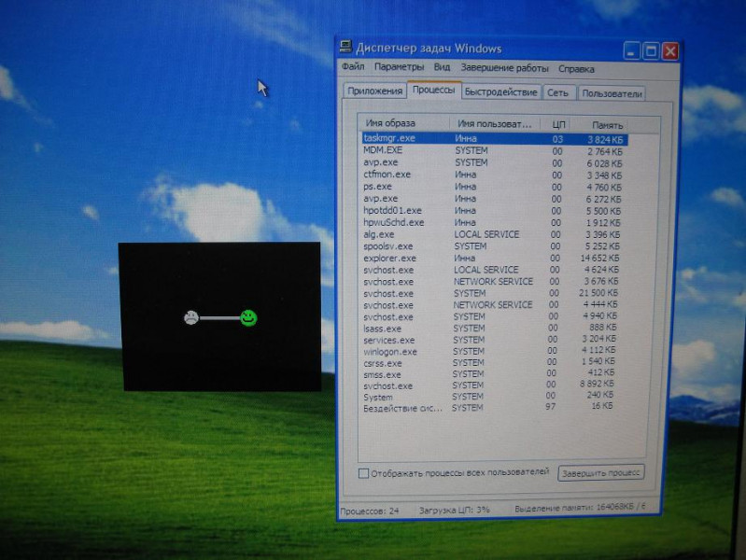Select svchost.exe row using 4 444 КБ
This screenshot has height=560, width=746.
click(x=490, y=305)
